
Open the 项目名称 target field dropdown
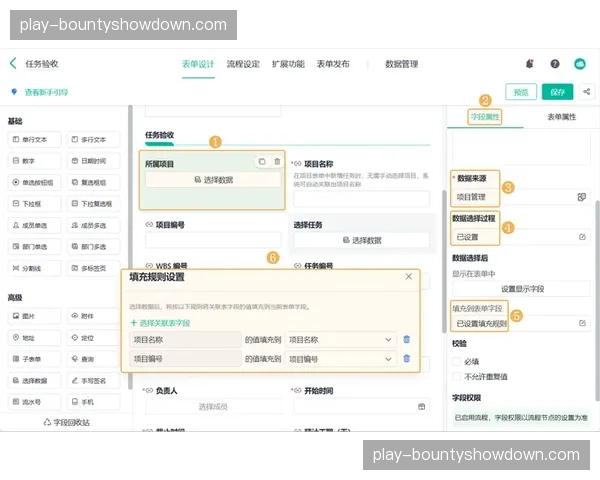pos(340,340)
